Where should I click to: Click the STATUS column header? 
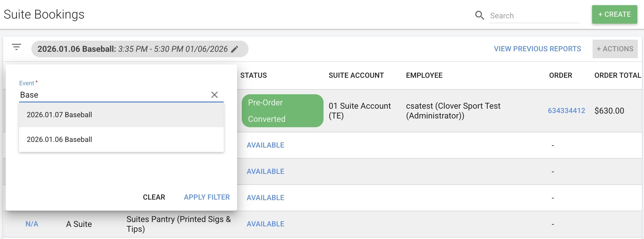(254, 75)
